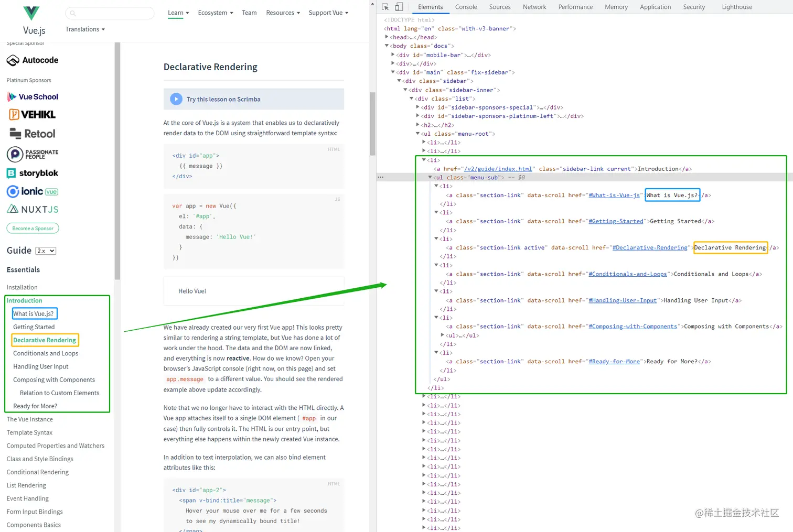Open Ready for More? sidebar link

tap(35, 406)
